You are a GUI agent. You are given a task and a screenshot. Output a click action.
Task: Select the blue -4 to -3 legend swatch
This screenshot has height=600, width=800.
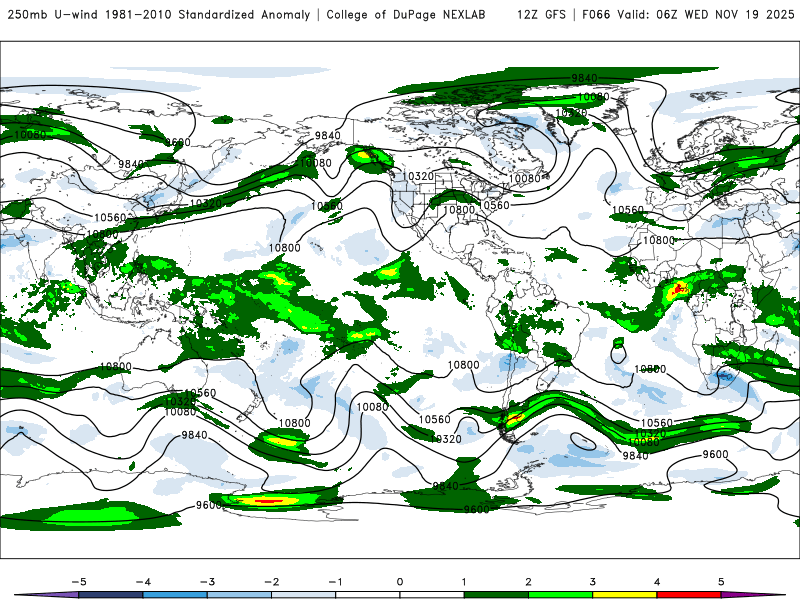click(175, 595)
